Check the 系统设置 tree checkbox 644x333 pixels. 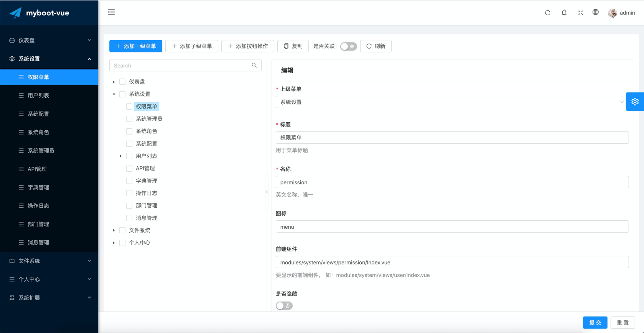(122, 94)
